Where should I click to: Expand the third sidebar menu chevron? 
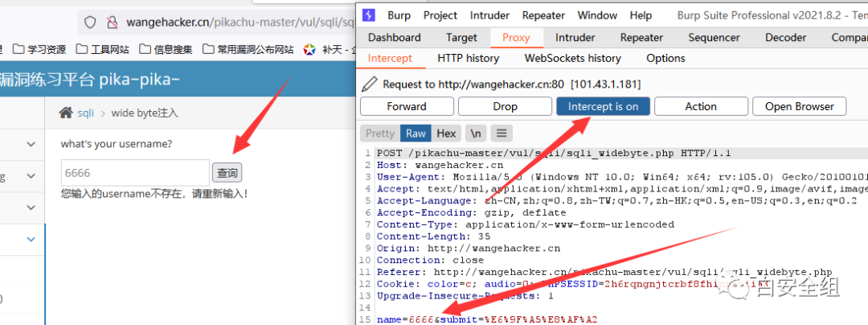click(x=31, y=208)
